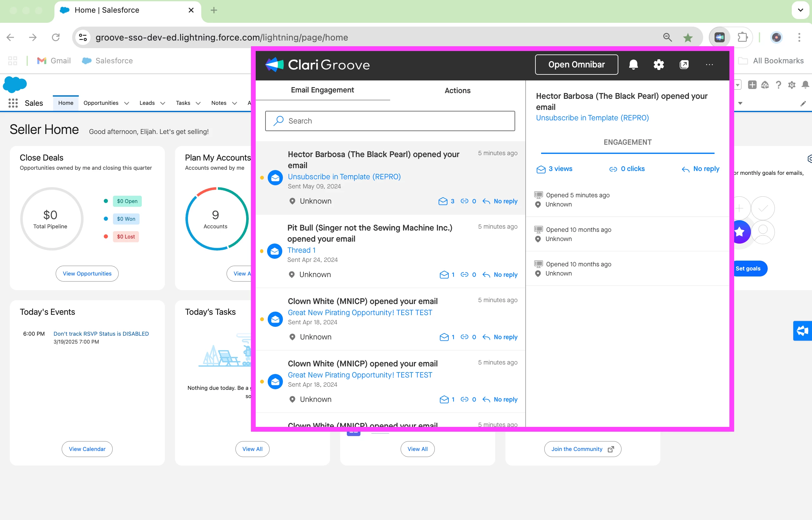Switch to the Actions tab in Groove

click(x=457, y=91)
